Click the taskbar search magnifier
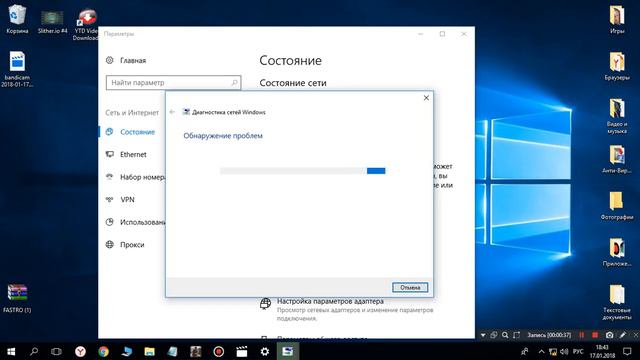The height and width of the screenshot is (360, 640). click(x=34, y=351)
